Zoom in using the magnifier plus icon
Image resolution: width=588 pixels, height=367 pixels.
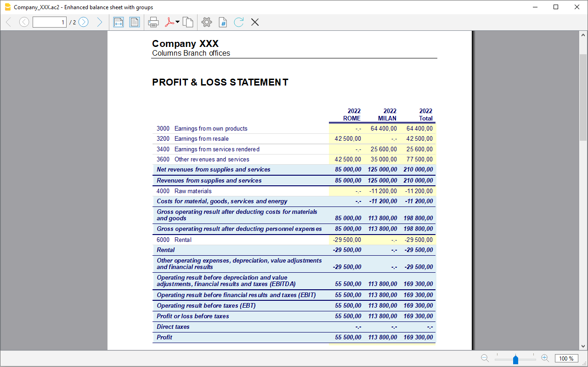(544, 358)
